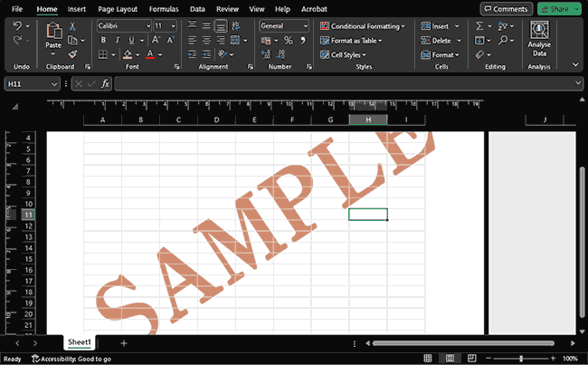The image size is (588, 365).
Task: Click the Comments button
Action: [x=507, y=9]
